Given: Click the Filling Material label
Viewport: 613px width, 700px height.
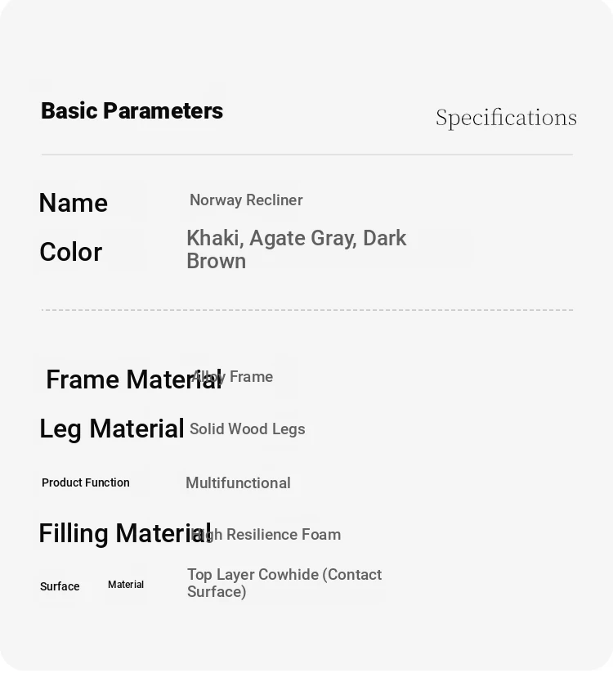Looking at the screenshot, I should [x=125, y=533].
